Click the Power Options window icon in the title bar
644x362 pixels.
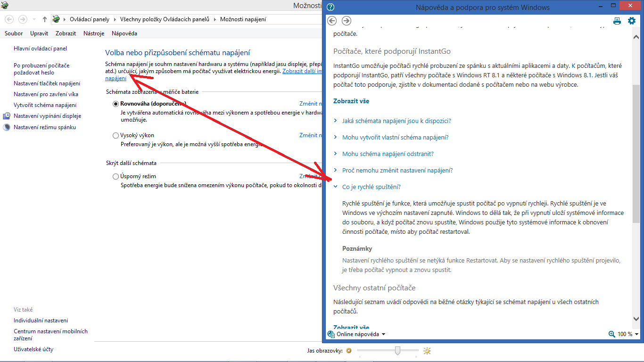(x=5, y=5)
